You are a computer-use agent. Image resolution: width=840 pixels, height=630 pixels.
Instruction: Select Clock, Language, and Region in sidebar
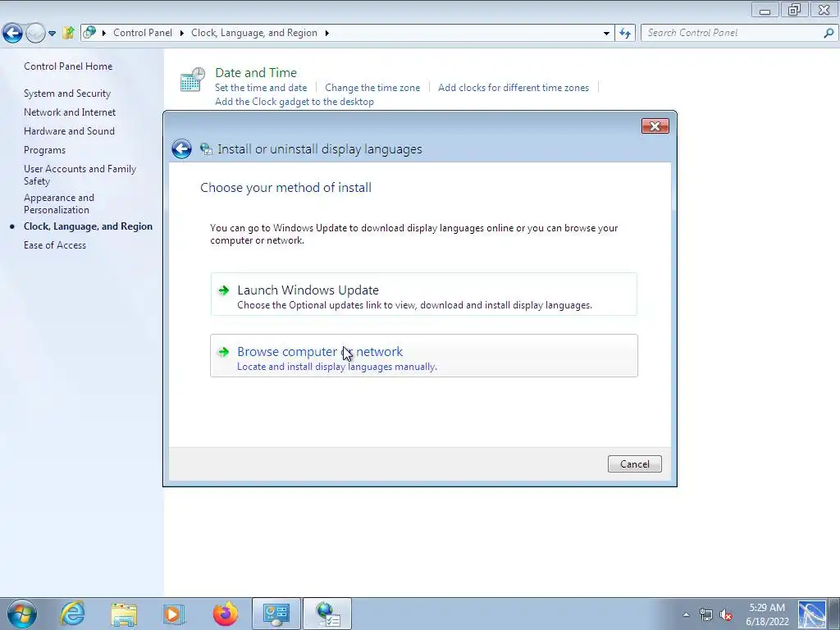pyautogui.click(x=88, y=226)
